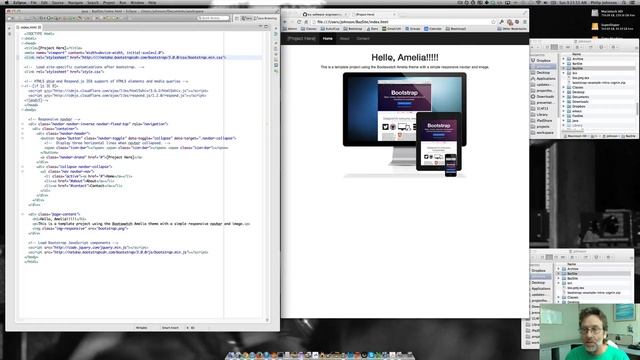Switch to the Java perspective button
The height and width of the screenshot is (360, 640).
click(247, 18)
